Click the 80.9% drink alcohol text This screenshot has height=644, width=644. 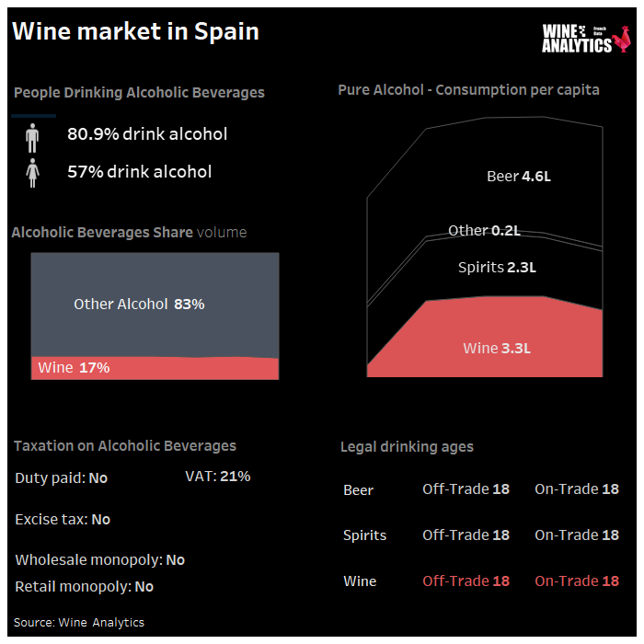coord(147,134)
